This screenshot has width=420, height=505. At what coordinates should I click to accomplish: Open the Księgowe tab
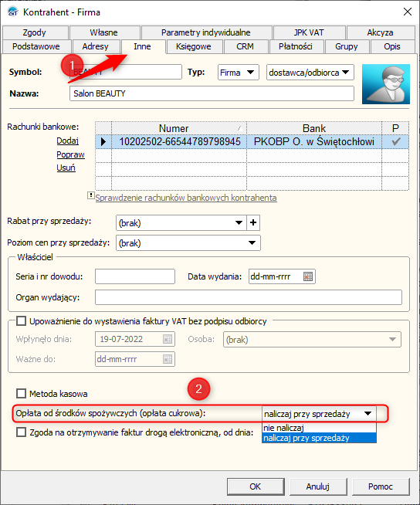click(194, 46)
